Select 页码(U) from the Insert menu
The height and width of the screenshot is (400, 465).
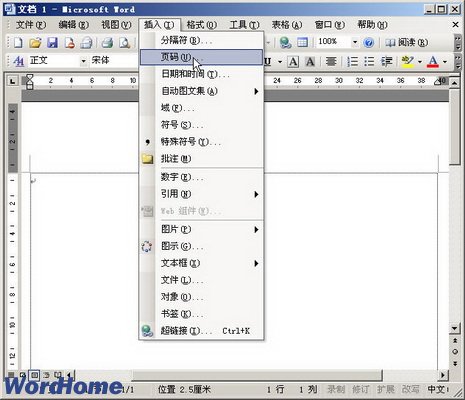201,57
